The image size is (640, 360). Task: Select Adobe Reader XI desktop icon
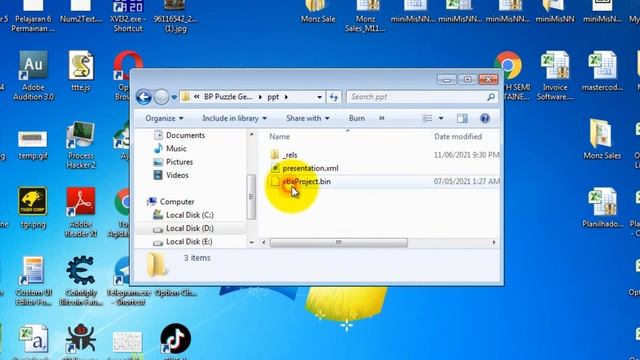point(81,212)
